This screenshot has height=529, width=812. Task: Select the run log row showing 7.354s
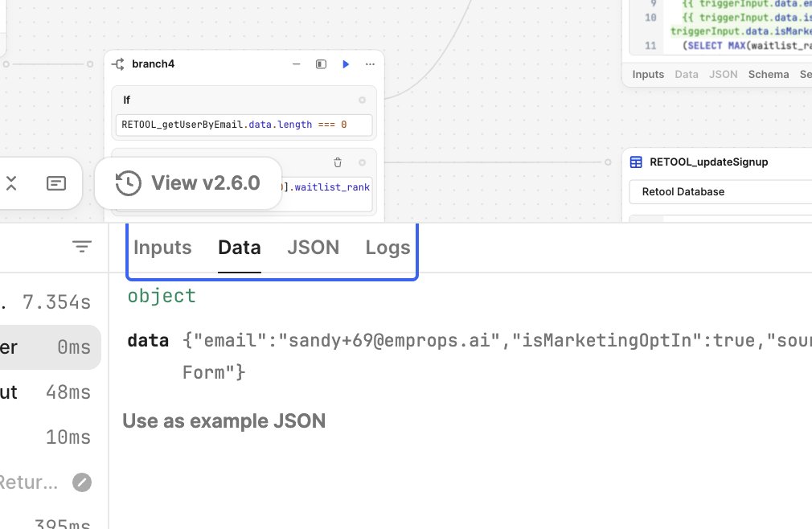pyautogui.click(x=51, y=302)
